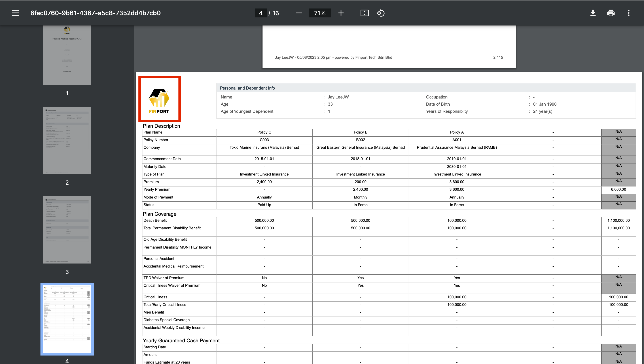Select the premium value '200.00'

pyautogui.click(x=360, y=182)
